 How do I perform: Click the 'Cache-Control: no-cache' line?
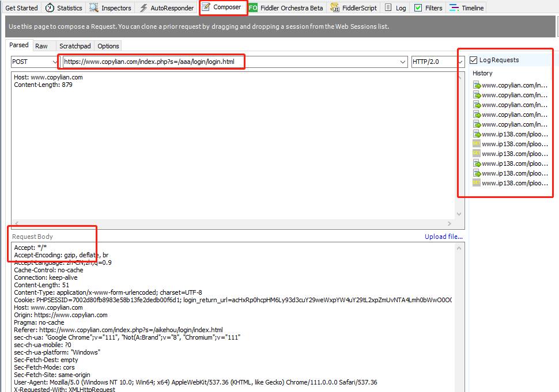click(x=48, y=270)
